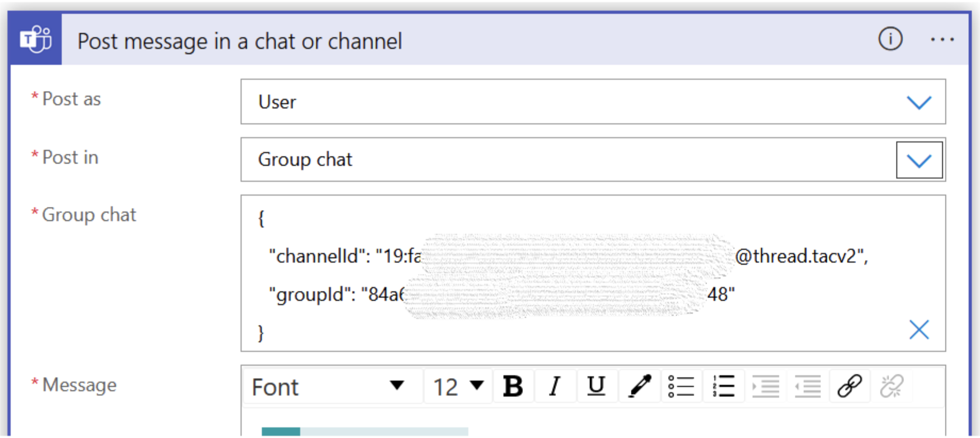
Task: Insert a numbered list
Action: [x=723, y=386]
